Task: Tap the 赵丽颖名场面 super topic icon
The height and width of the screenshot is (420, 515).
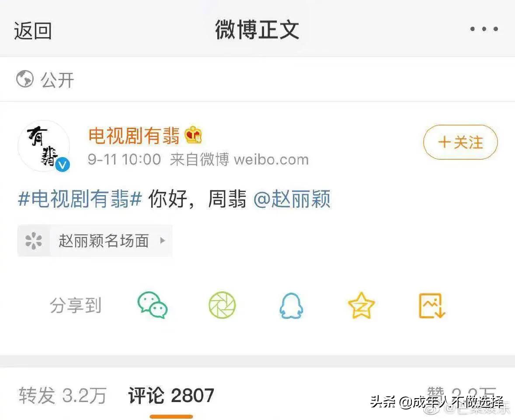Action: [x=34, y=241]
